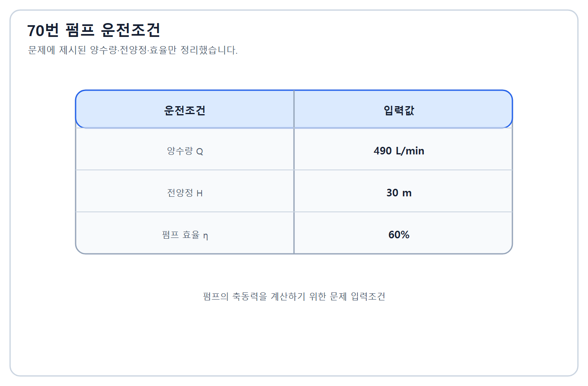Click the Q symbol after 양수량
The width and height of the screenshot is (588, 386).
(x=199, y=151)
